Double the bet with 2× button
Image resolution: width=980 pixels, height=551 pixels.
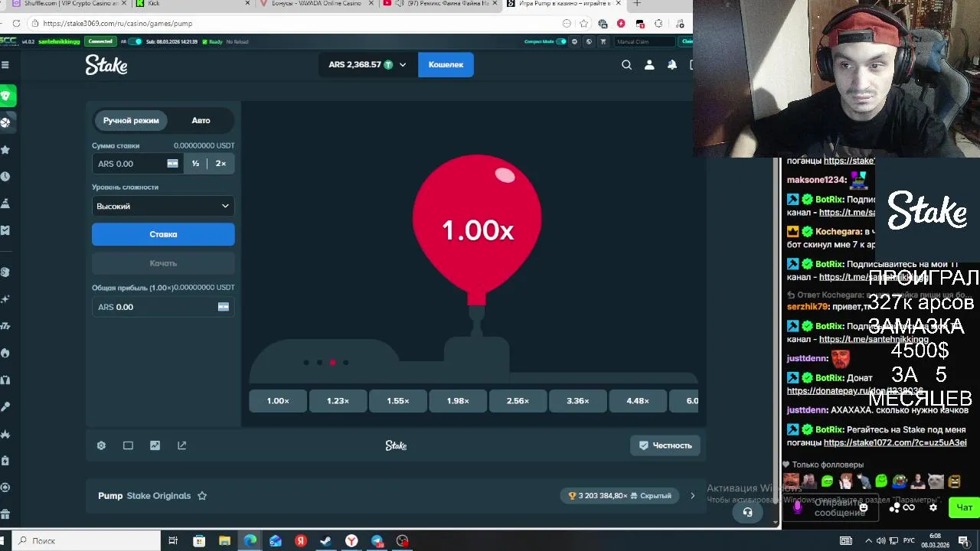pos(220,163)
